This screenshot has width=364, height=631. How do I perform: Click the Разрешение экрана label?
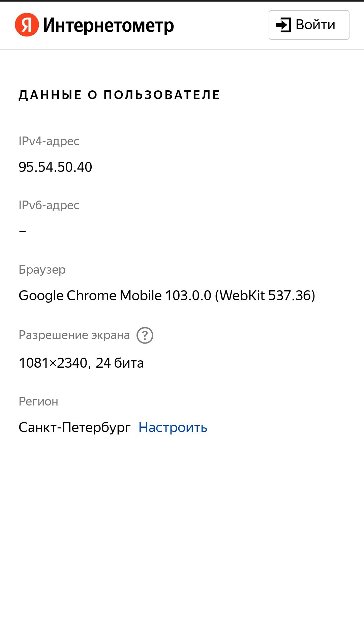click(74, 335)
